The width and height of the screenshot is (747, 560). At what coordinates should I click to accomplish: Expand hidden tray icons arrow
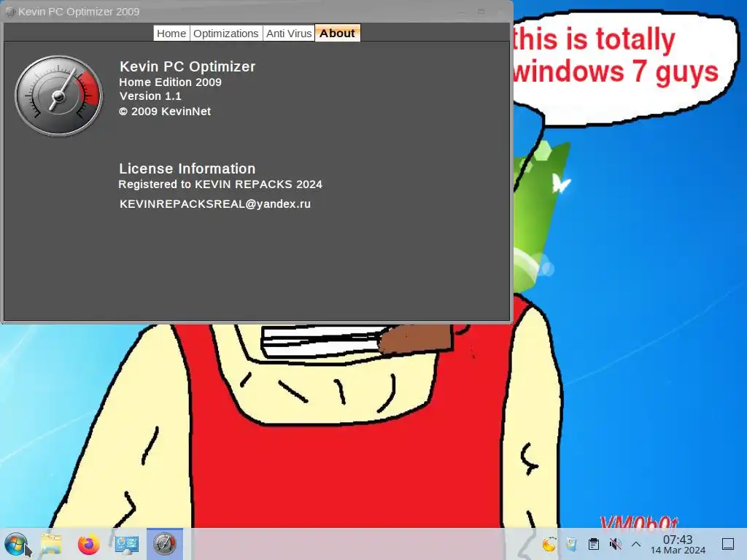[636, 544]
